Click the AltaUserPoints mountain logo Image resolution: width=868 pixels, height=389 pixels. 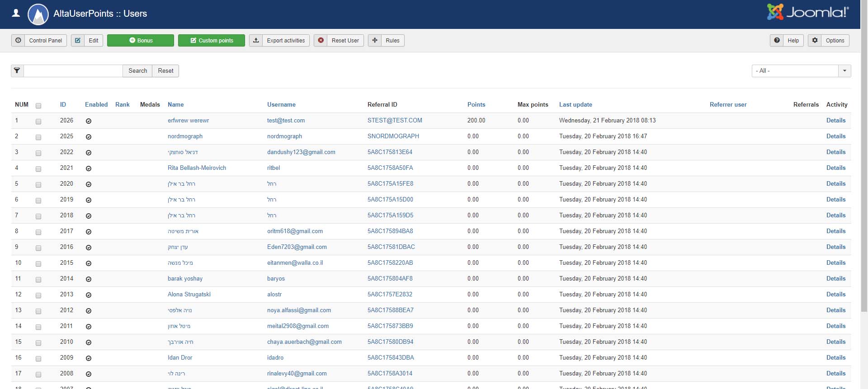pos(38,14)
